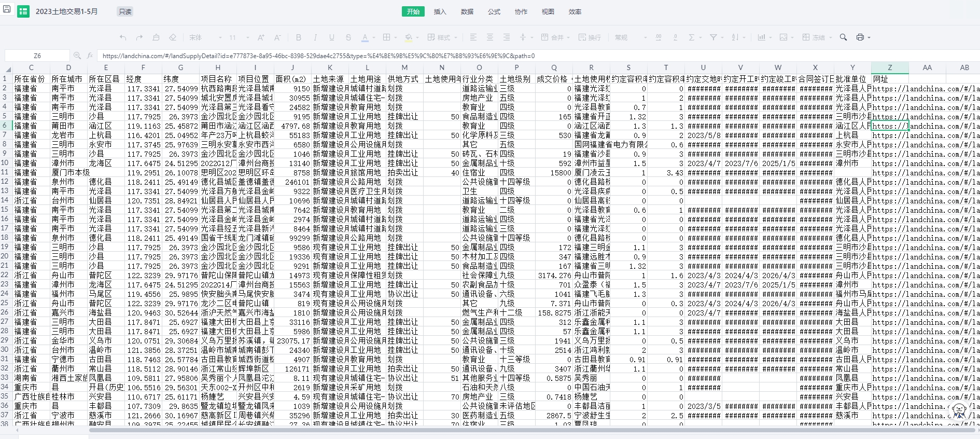Image resolution: width=980 pixels, height=439 pixels.
Task: Switch to the 公式 tab
Action: (494, 11)
